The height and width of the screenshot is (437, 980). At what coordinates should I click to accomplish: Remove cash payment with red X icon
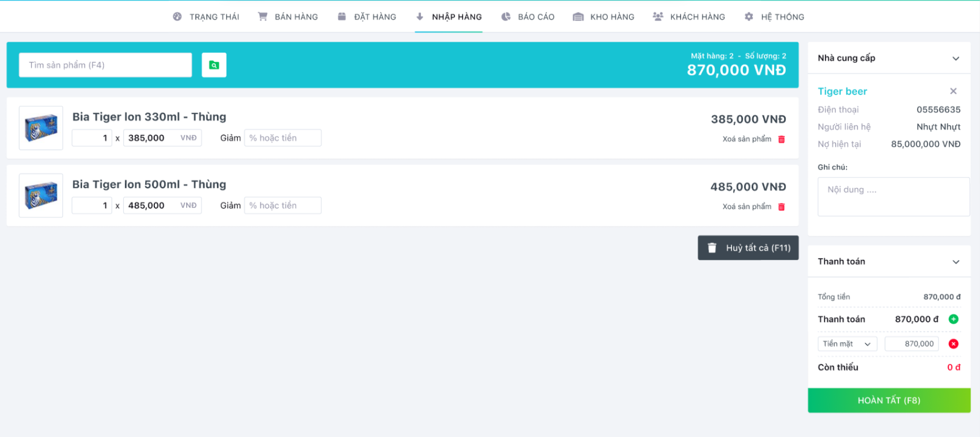click(953, 344)
